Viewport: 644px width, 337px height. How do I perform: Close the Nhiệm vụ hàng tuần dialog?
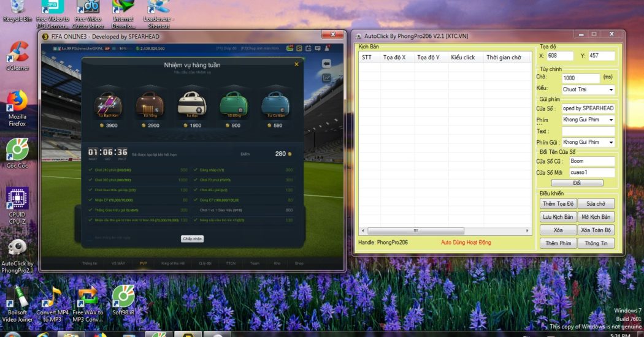tap(296, 64)
